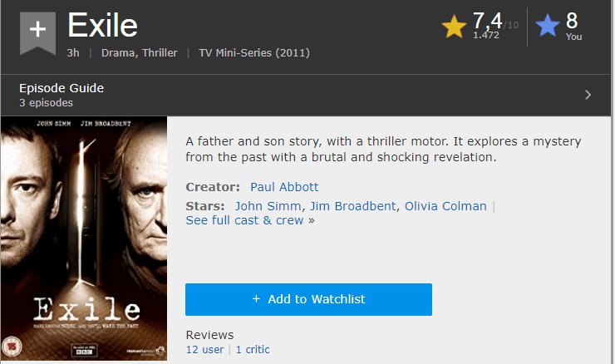This screenshot has width=615, height=364.
Task: Open Olivia Colman's star page
Action: [445, 206]
